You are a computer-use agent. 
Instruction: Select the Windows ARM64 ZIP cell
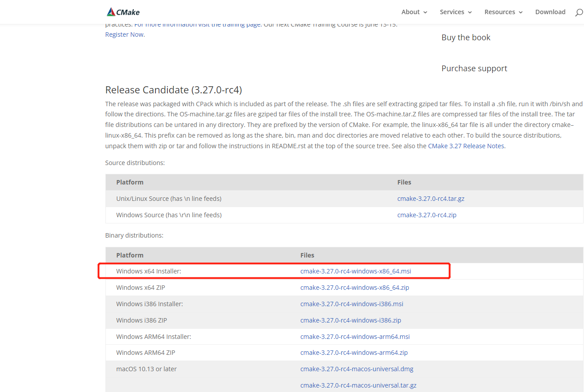click(146, 353)
